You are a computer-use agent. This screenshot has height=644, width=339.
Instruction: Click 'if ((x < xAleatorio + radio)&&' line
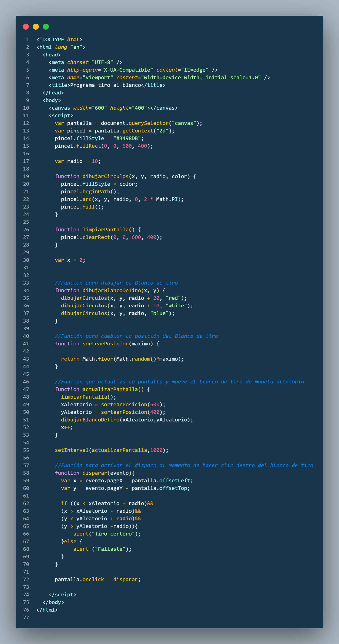pyautogui.click(x=107, y=503)
